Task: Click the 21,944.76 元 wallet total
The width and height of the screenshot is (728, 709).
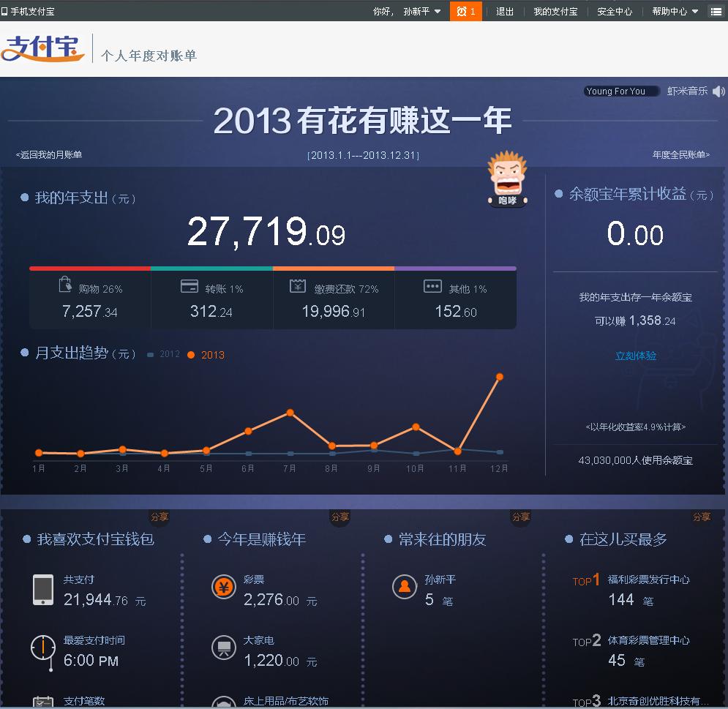Action: tap(105, 600)
